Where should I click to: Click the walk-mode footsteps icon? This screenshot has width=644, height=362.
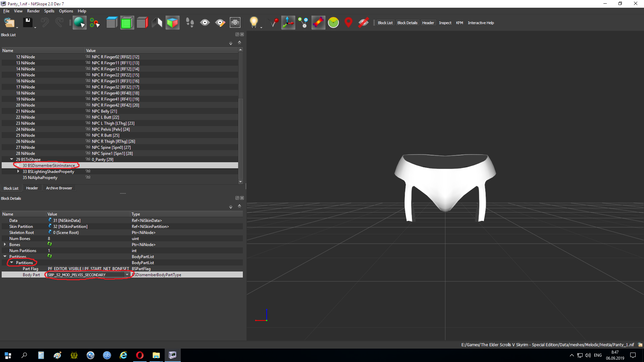[190, 23]
